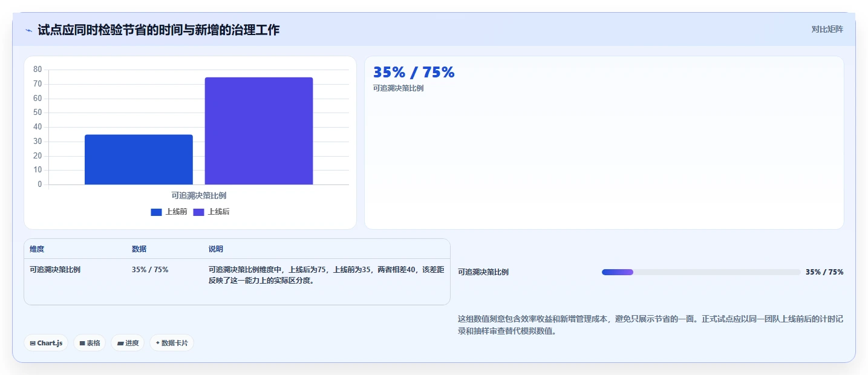This screenshot has height=375, width=868.
Task: Click the 可追溯决策比例 label beside progress bar
Action: click(x=483, y=272)
